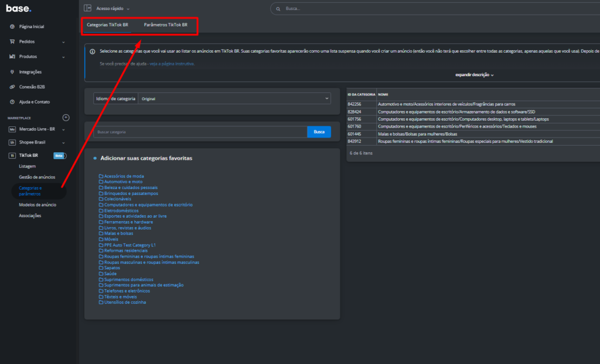Expand the Produtos submenu chevron
This screenshot has width=600, height=364.
(63, 57)
